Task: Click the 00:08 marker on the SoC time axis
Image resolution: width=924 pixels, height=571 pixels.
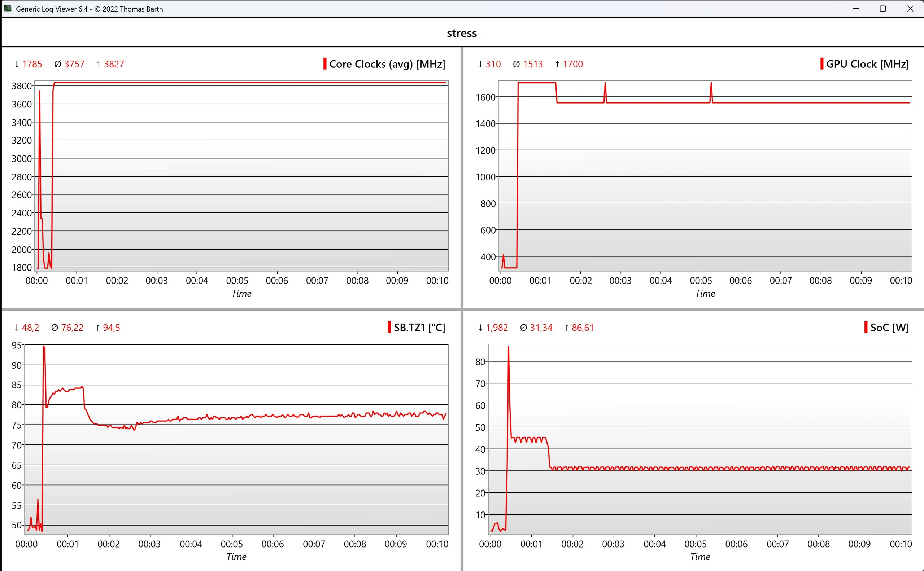Action: click(818, 544)
